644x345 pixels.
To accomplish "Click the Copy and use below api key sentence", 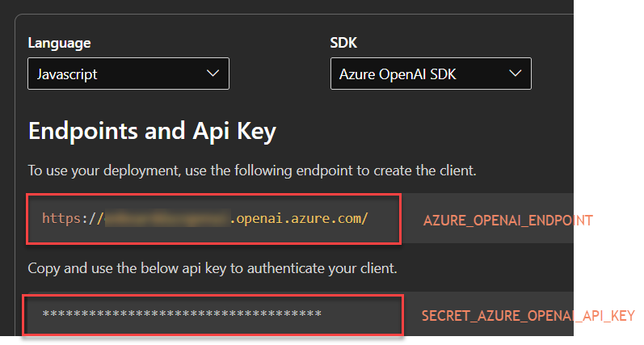I will 213,268.
